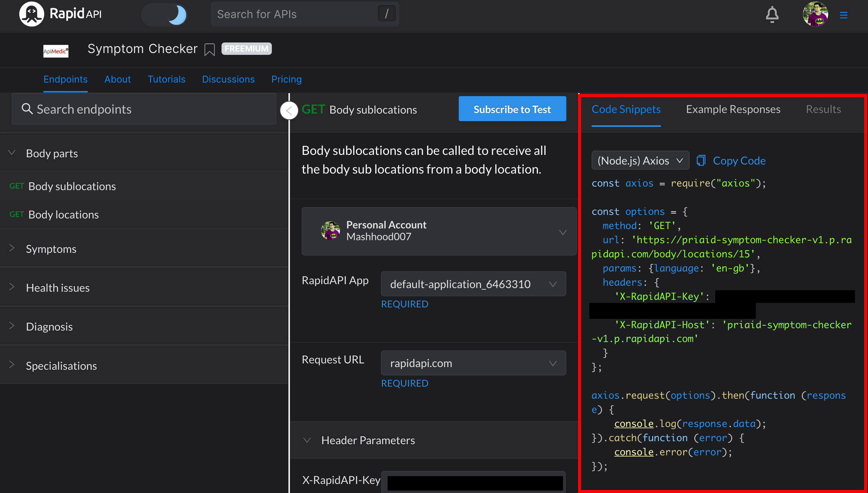This screenshot has height=493, width=868.
Task: Click the Copy Code link
Action: tap(739, 161)
